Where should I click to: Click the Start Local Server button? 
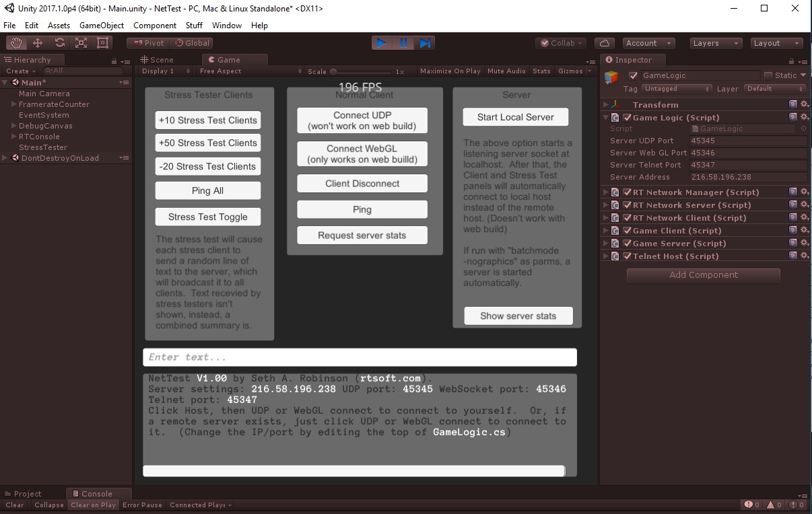(516, 117)
